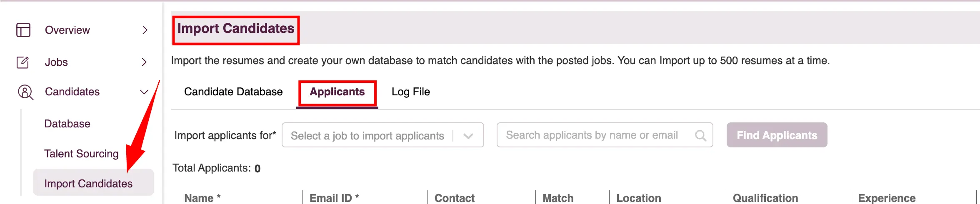Select the Applicants tab

click(337, 92)
